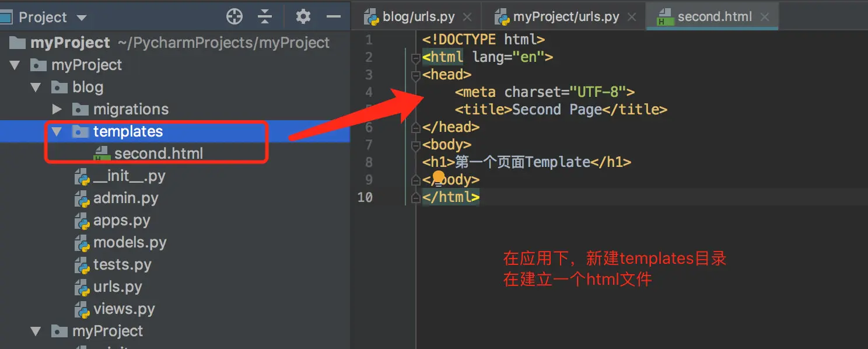The width and height of the screenshot is (868, 349).
Task: Switch to second.html tab
Action: [713, 17]
